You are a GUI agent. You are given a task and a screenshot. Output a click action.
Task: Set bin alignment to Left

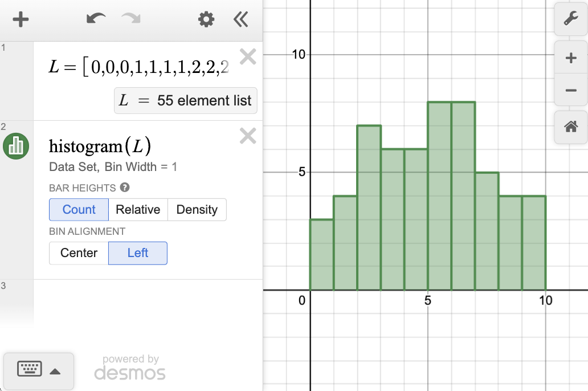[138, 253]
